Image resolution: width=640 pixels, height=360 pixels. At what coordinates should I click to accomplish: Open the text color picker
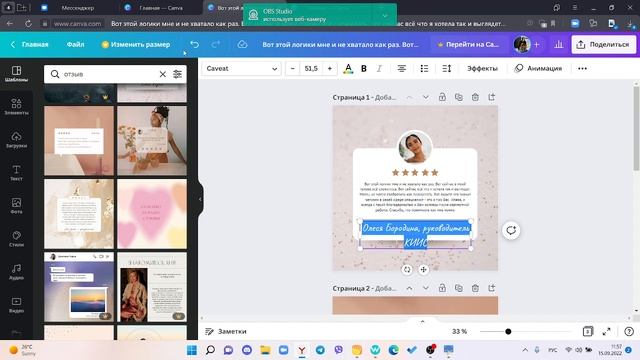point(348,69)
